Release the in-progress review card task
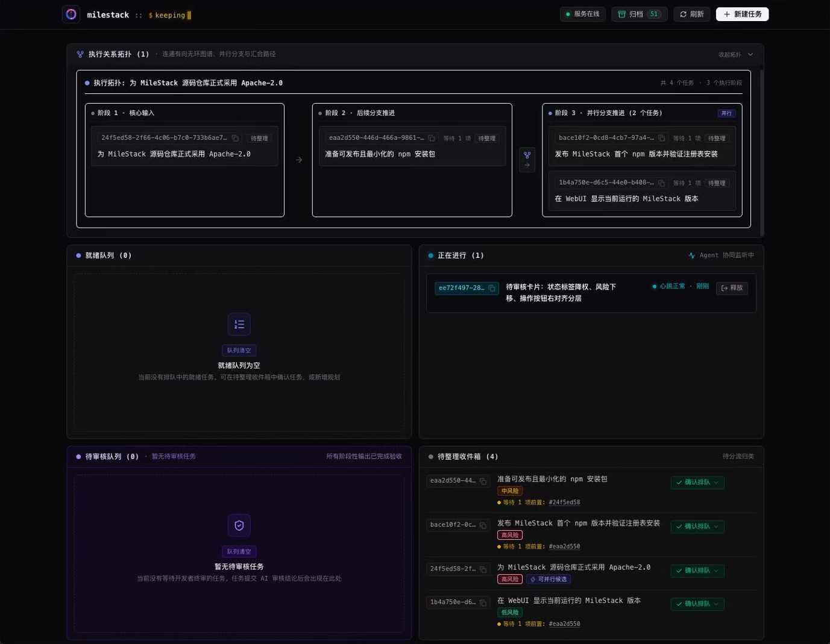Viewport: 830px width, 644px height. tap(732, 288)
